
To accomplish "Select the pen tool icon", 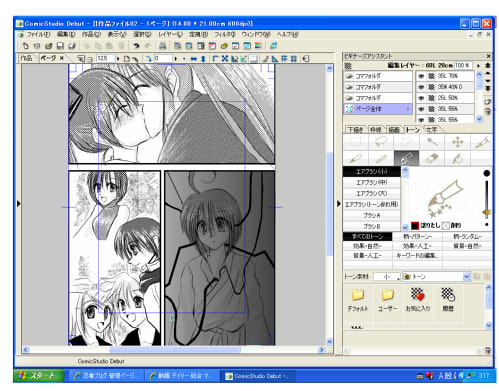I will (356, 158).
